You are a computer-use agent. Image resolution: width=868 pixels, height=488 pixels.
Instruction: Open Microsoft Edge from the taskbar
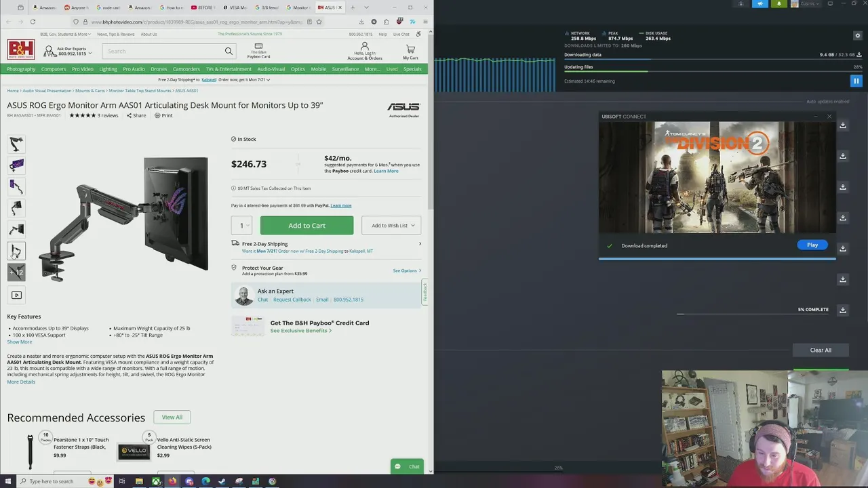coord(205,481)
